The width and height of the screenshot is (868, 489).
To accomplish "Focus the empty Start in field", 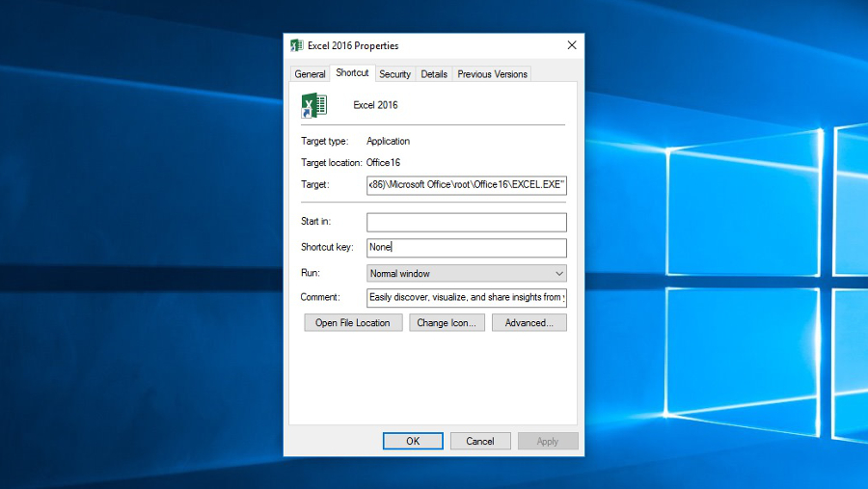I will (x=467, y=222).
